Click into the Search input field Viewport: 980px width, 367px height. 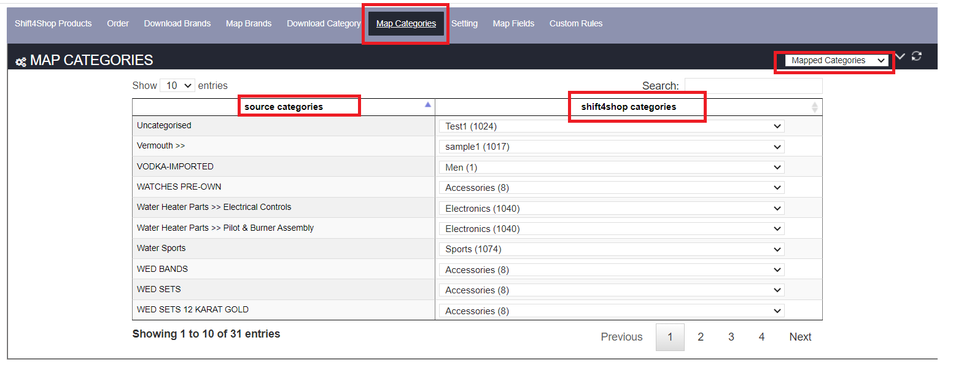point(753,86)
